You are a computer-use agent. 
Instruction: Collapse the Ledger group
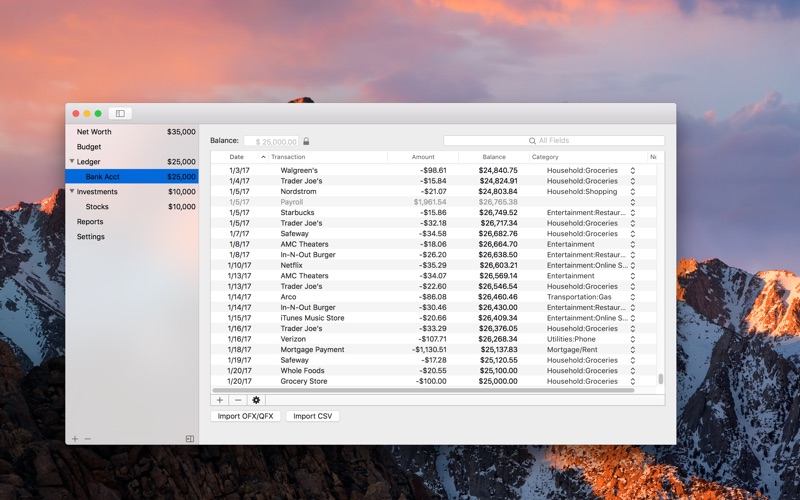coord(72,161)
